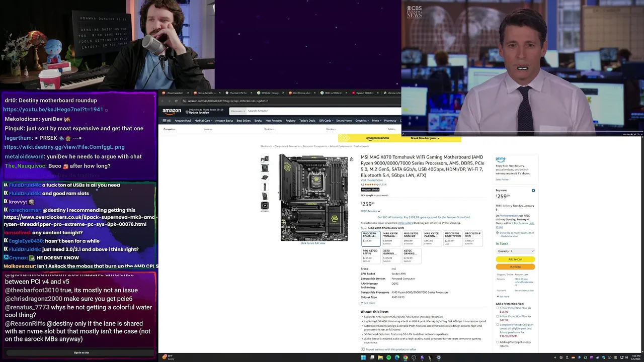Image resolution: width=644 pixels, height=362 pixels.
Task: Select the first product thumbnail image
Action: (265, 159)
